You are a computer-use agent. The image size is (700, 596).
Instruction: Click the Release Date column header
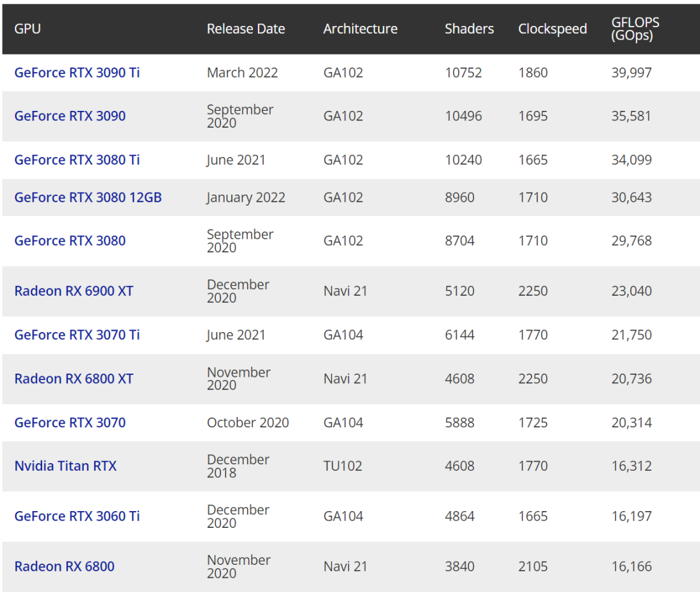click(246, 29)
